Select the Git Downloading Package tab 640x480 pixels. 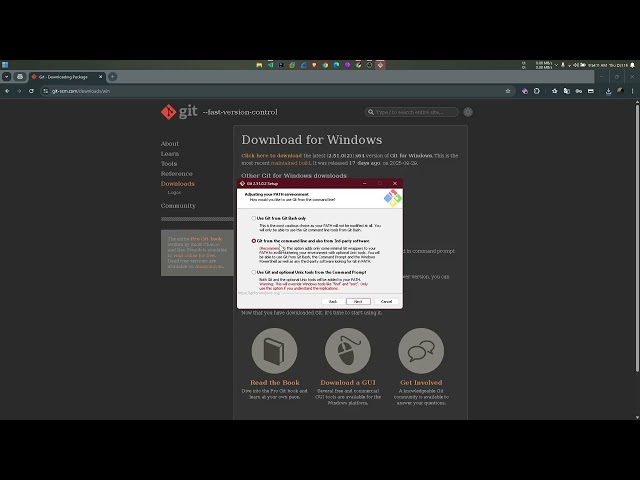click(x=67, y=77)
